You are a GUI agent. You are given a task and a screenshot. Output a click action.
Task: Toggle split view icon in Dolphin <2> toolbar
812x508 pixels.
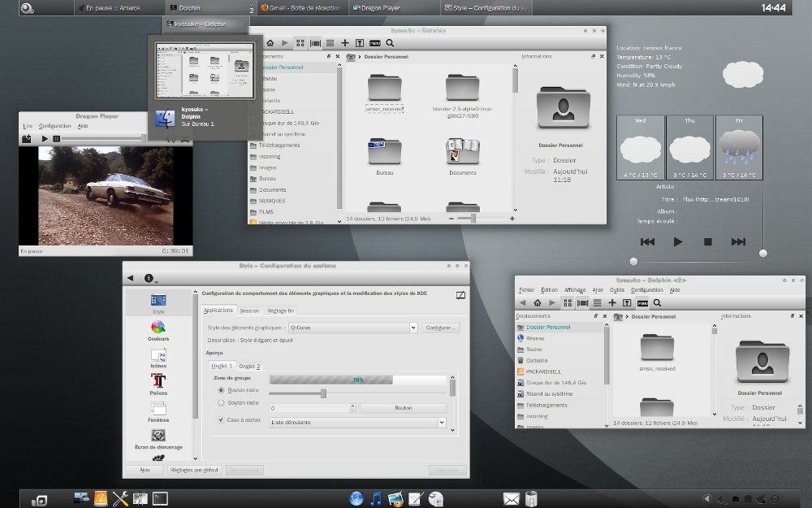[627, 302]
